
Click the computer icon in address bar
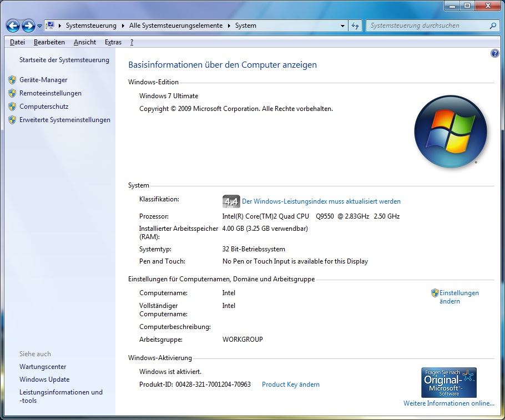point(50,26)
